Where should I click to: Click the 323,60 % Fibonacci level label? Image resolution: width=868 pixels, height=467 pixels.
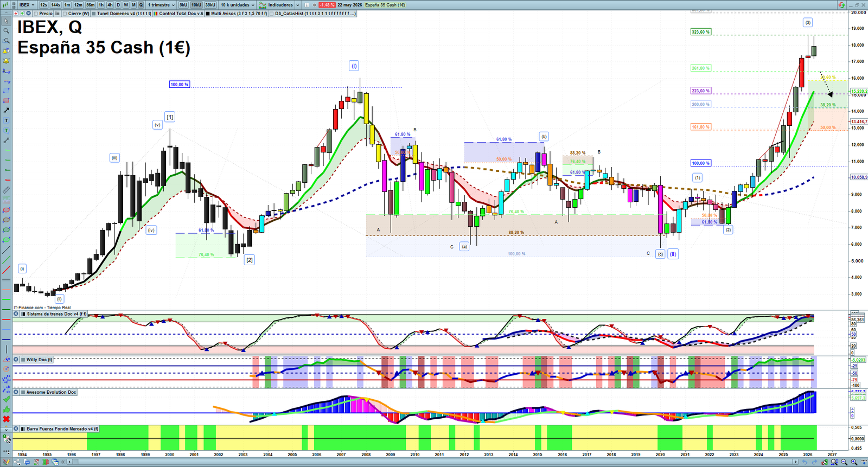pyautogui.click(x=700, y=32)
